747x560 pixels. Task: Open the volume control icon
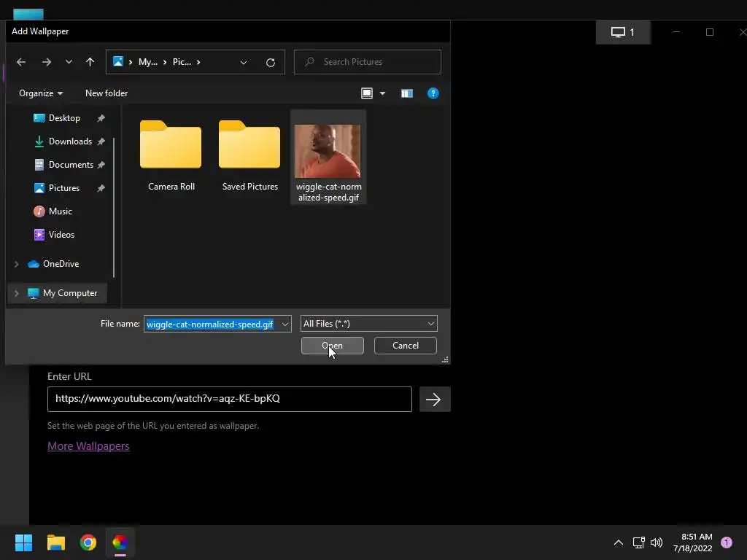coord(657,542)
